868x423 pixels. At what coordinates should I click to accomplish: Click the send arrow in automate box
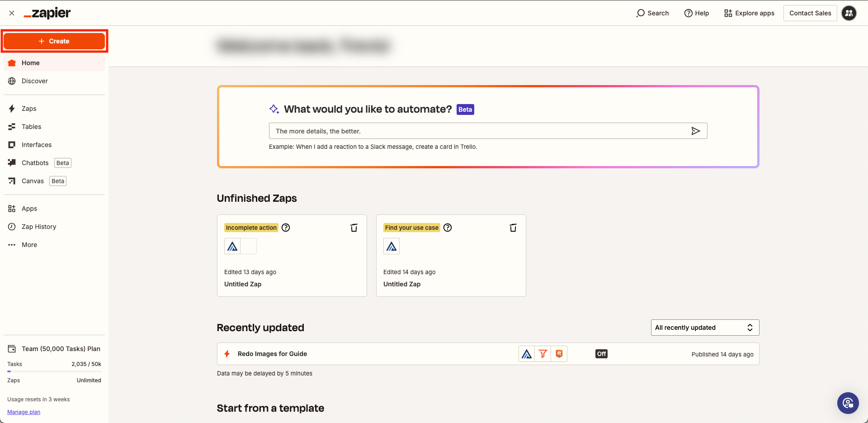click(695, 131)
